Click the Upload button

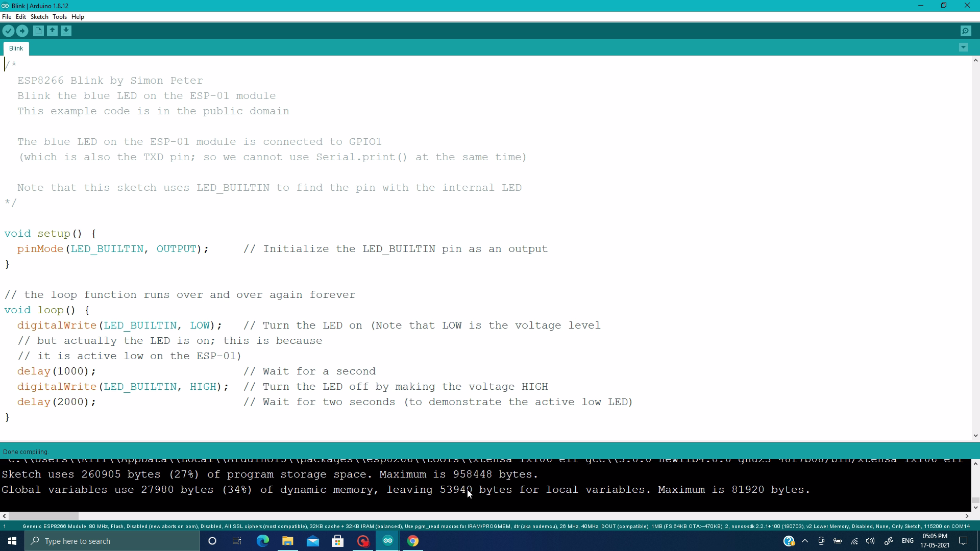click(22, 31)
